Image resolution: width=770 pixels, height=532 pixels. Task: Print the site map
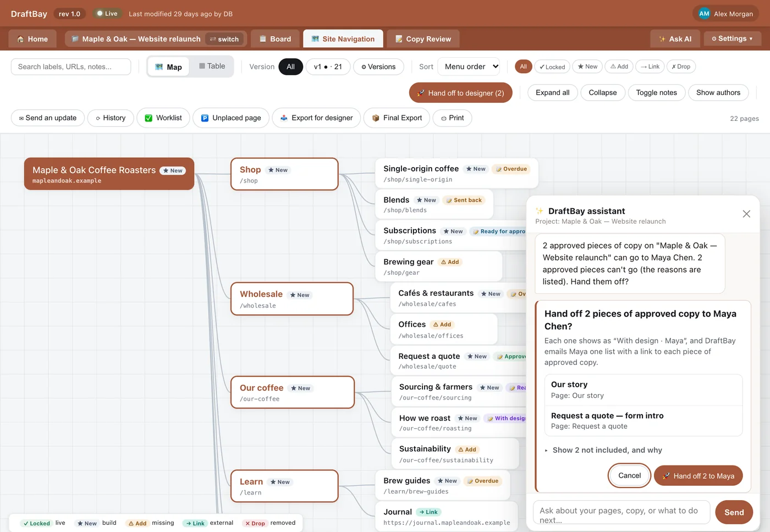pyautogui.click(x=453, y=118)
